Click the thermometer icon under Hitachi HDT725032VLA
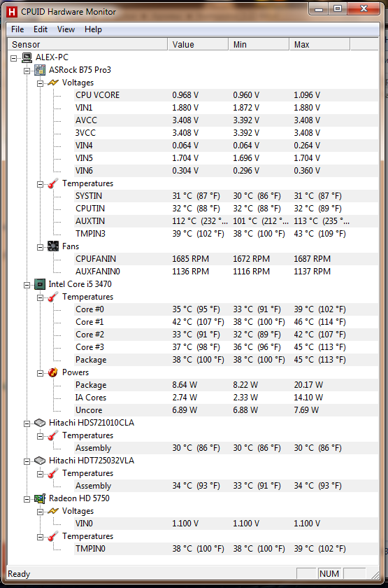This screenshot has height=588, width=388. (53, 473)
